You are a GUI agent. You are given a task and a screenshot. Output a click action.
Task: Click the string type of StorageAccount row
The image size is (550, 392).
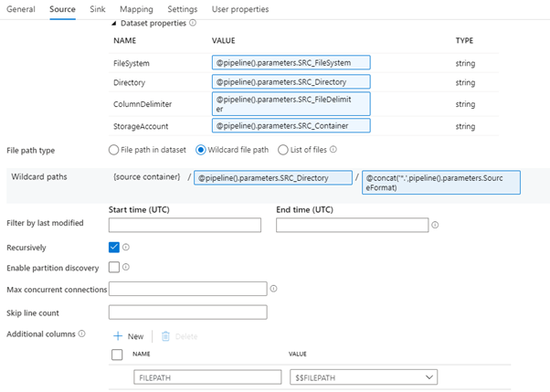(465, 126)
